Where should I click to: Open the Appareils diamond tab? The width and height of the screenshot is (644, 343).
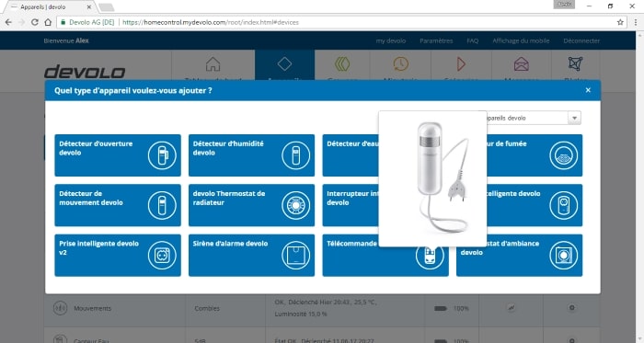(284, 64)
